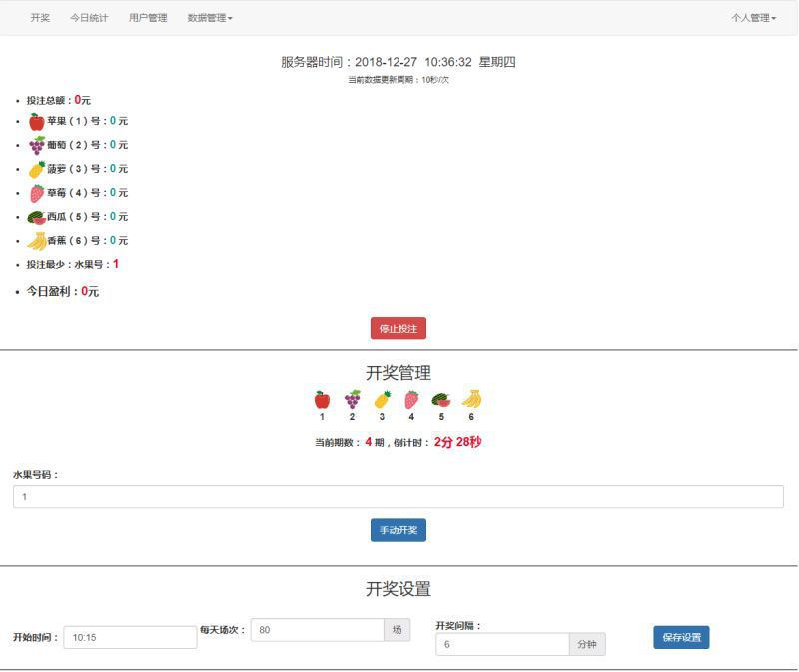Click the 开始时间 time input showing 10:15

coord(130,637)
